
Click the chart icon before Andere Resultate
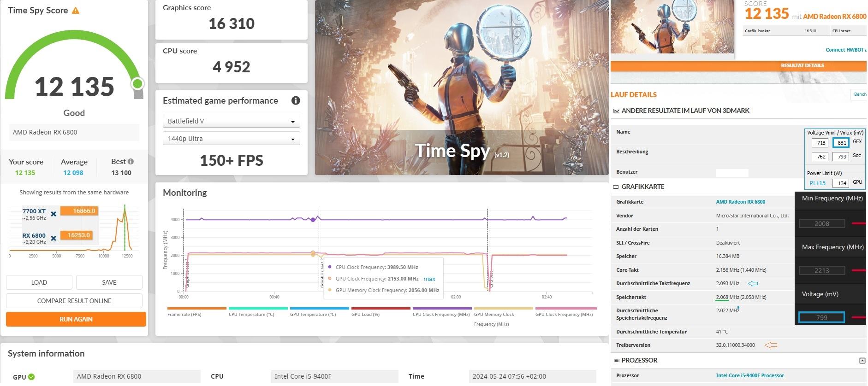[x=616, y=111]
